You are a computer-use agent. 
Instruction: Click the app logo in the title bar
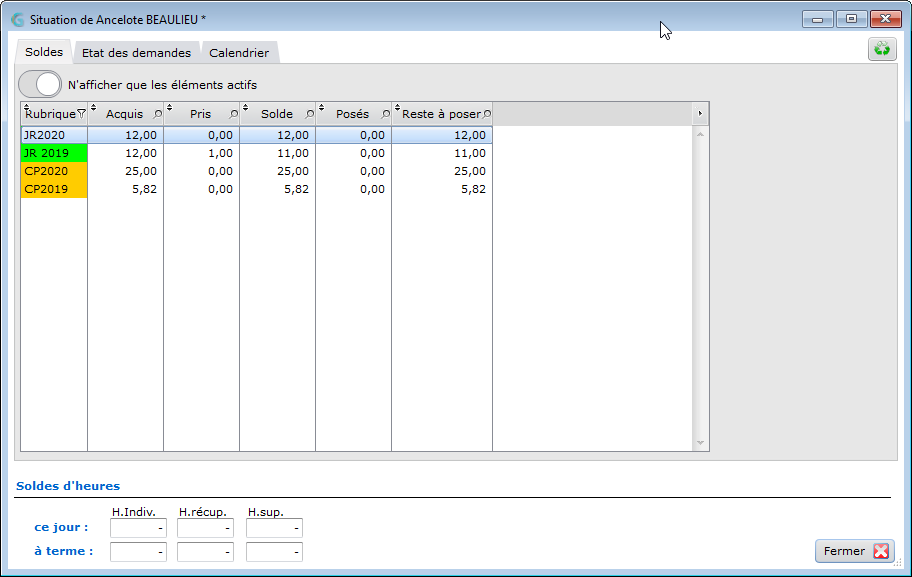(x=18, y=20)
